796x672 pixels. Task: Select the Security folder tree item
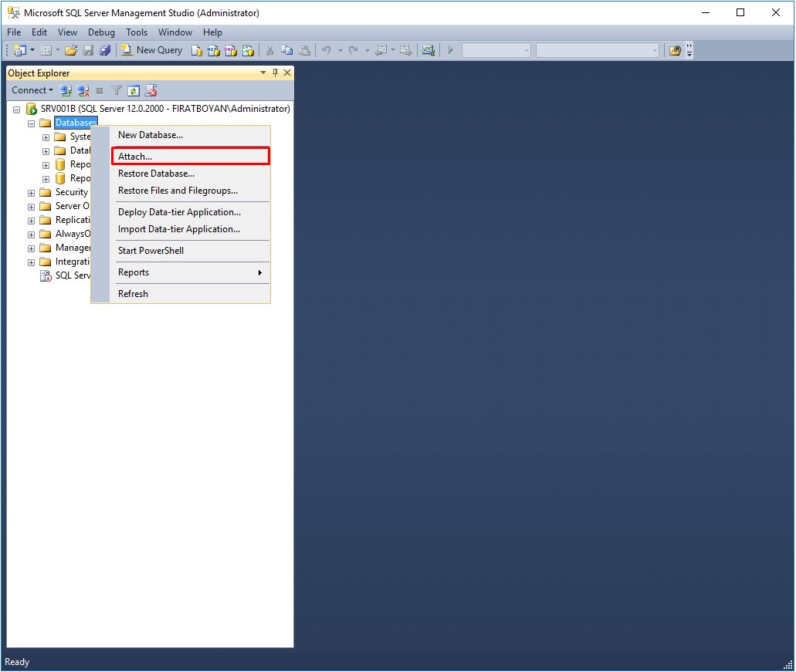(x=72, y=192)
